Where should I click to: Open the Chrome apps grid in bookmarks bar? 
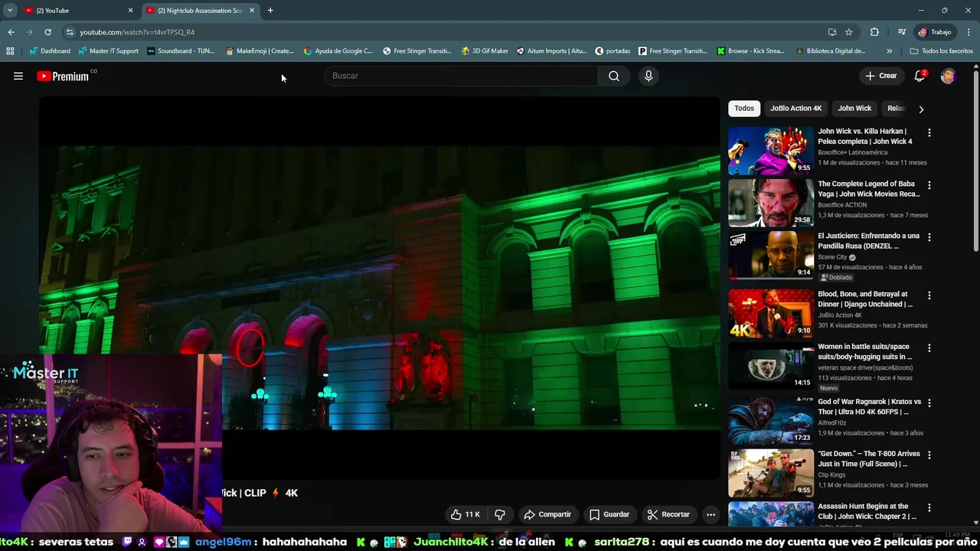click(10, 51)
